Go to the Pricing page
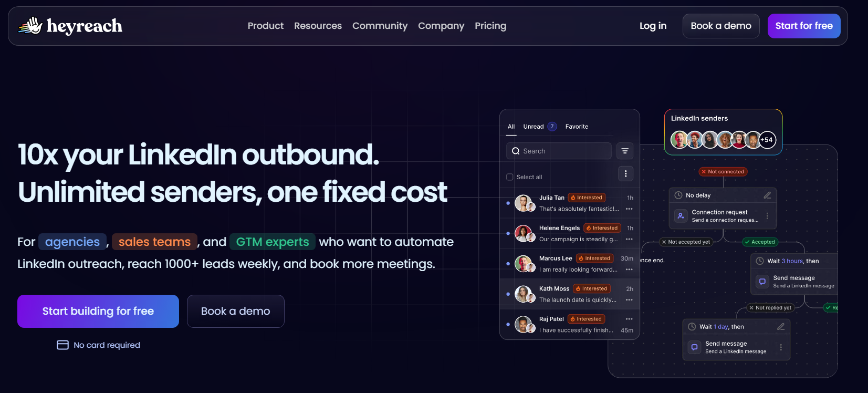Viewport: 868px width, 393px height. click(490, 26)
